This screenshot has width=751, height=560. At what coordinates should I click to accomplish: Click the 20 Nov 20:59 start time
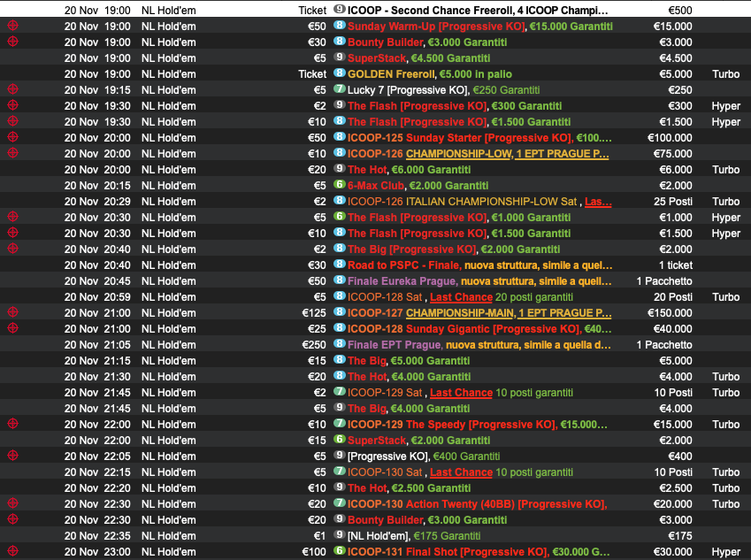[x=97, y=297]
